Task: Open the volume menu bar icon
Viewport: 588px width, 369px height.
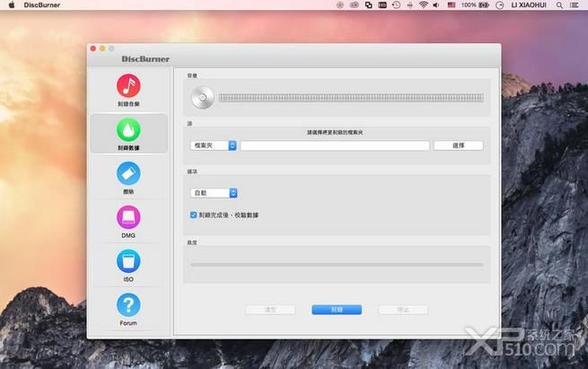Action: [x=436, y=4]
